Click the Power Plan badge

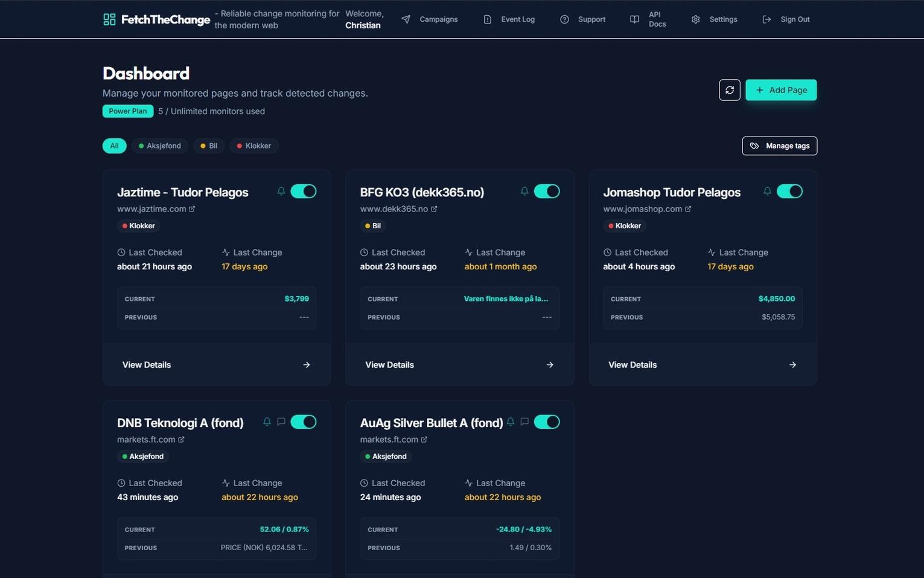pos(128,111)
